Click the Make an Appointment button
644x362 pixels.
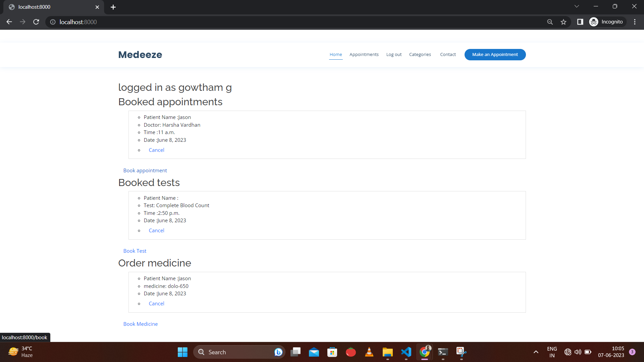tap(495, 55)
